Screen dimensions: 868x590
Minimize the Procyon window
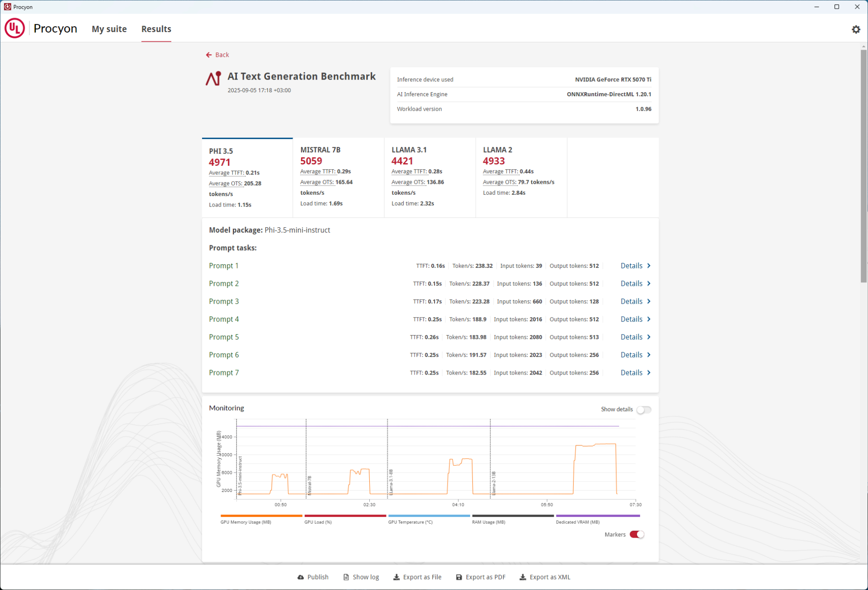816,7
